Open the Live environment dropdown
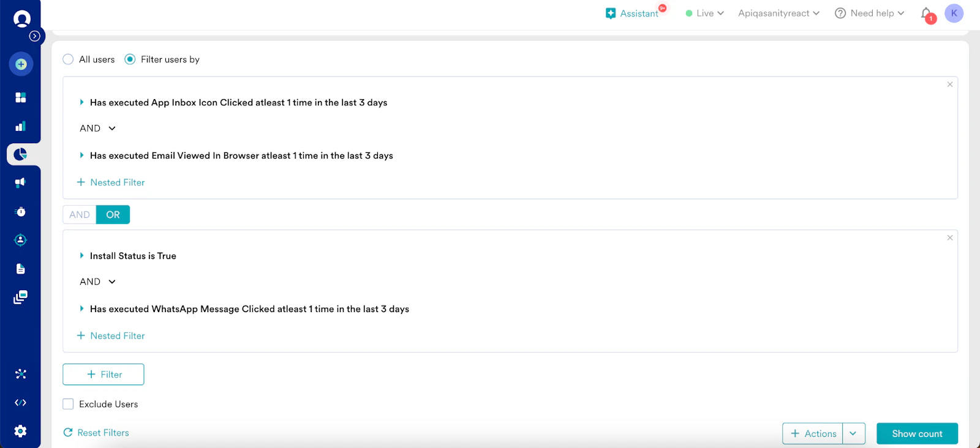This screenshot has width=980, height=448. coord(704,13)
